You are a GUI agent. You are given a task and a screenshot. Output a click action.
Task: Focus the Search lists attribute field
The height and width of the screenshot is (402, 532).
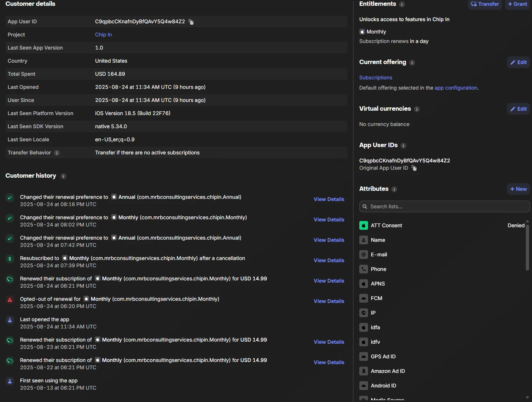click(x=445, y=206)
